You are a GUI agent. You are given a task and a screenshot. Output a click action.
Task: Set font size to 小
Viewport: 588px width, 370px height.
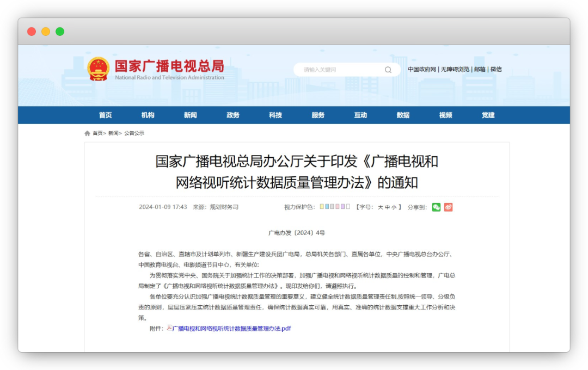pyautogui.click(x=393, y=207)
